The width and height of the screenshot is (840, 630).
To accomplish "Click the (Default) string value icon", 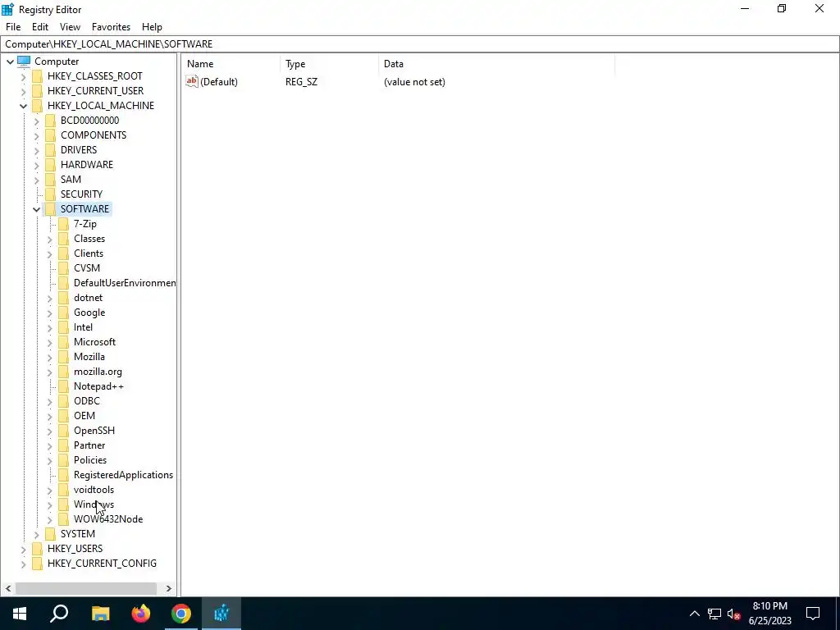I will tap(192, 81).
